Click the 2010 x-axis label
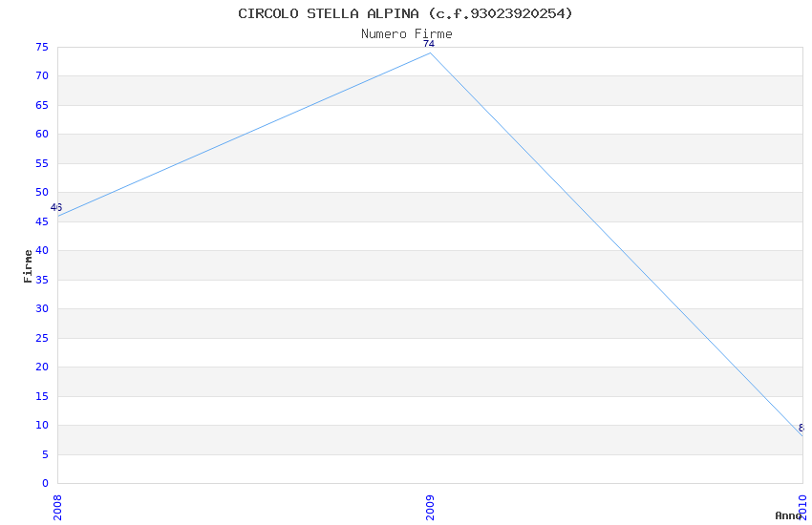This screenshot has height=525, width=812. pos(802,508)
